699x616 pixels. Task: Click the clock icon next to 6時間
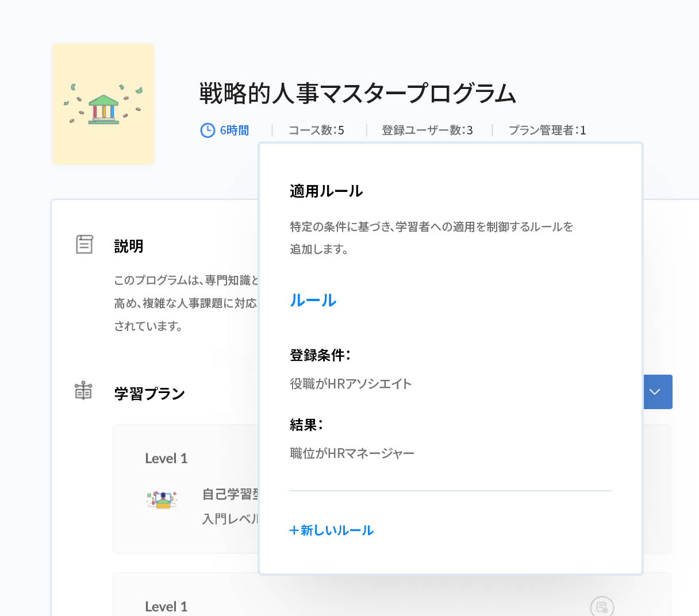(x=207, y=130)
